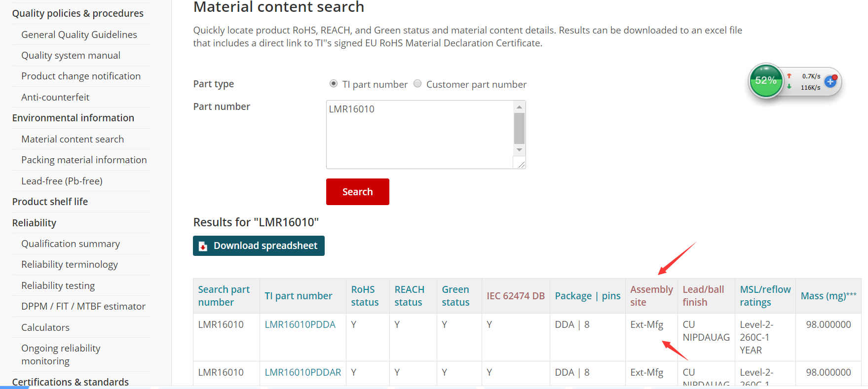This screenshot has height=389, width=868.
Task: Open DPPM / FIT / MTBF estimator link
Action: pyautogui.click(x=83, y=306)
